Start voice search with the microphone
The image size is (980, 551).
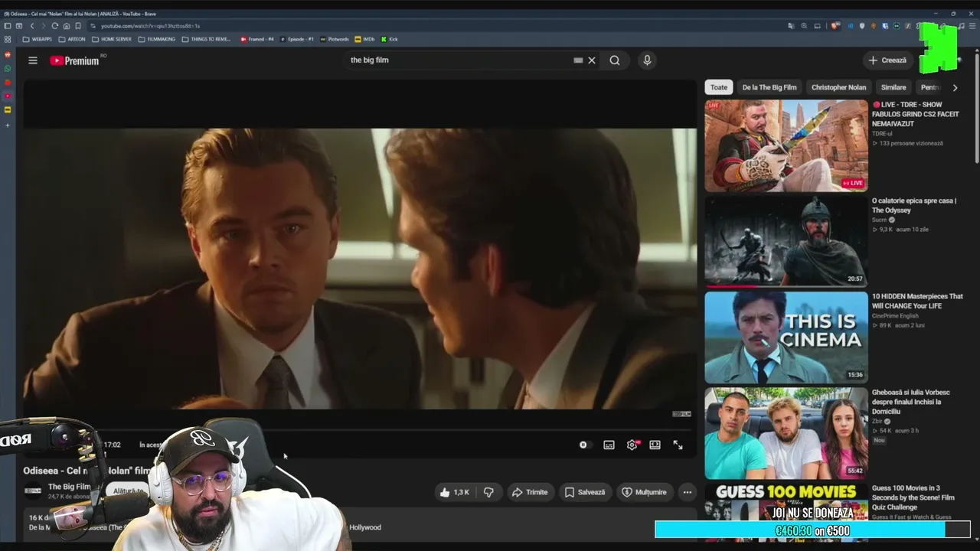point(647,60)
